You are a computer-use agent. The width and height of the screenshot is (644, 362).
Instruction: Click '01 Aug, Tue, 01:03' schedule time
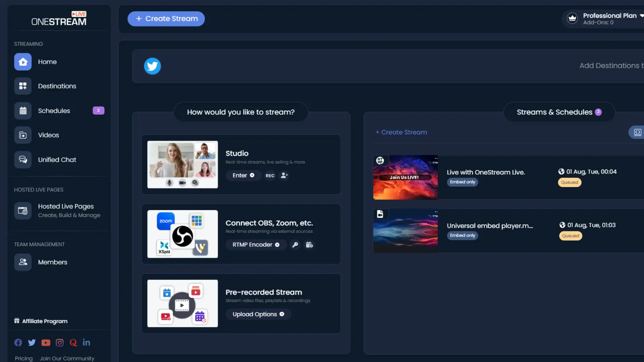pos(591,225)
